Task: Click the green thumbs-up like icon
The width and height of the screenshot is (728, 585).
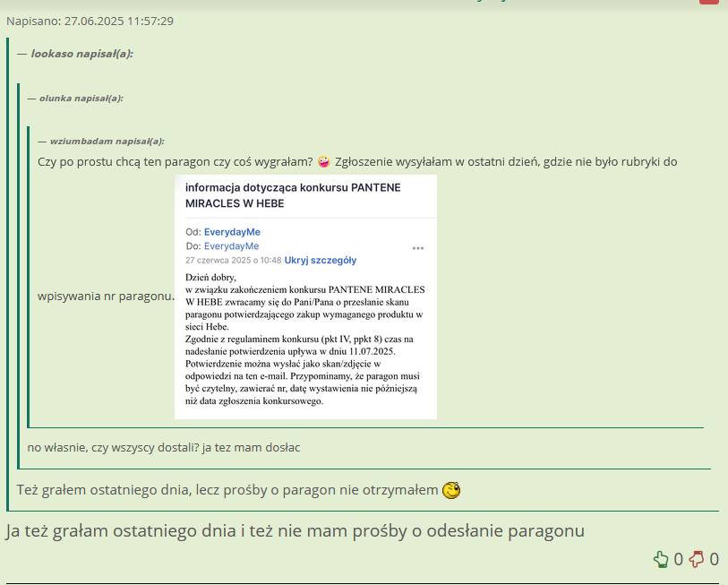Action: 661,560
